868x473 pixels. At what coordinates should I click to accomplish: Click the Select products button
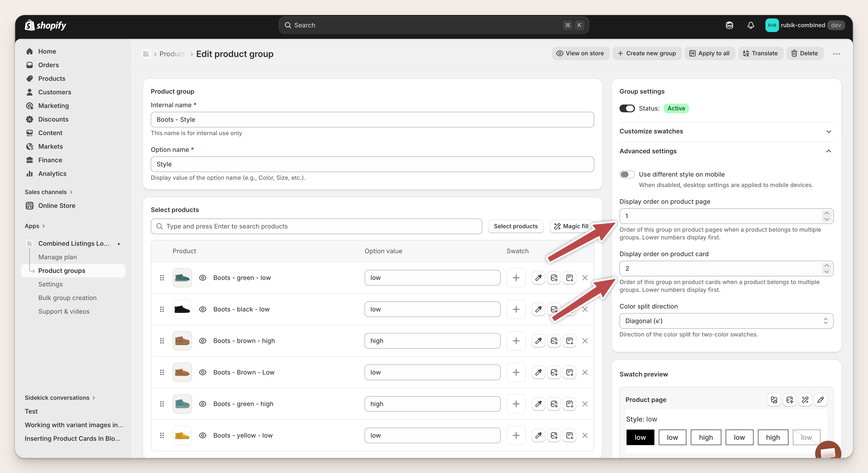515,226
